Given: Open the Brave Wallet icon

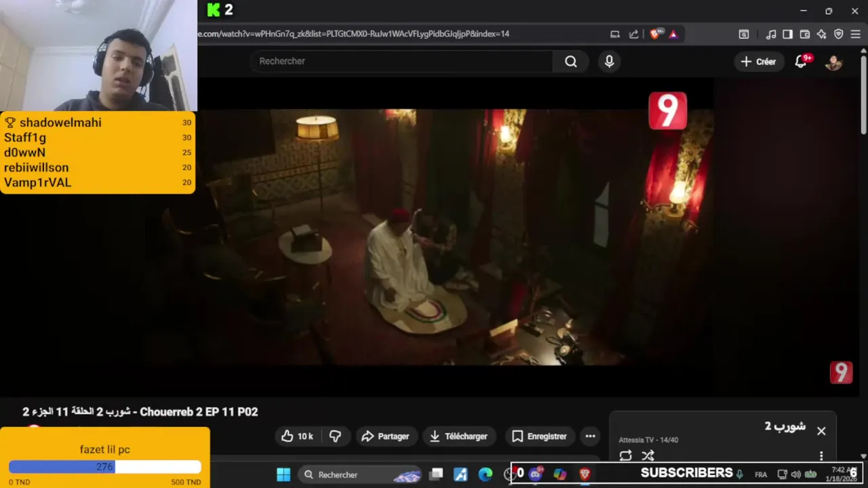Looking at the screenshot, I should (x=805, y=34).
